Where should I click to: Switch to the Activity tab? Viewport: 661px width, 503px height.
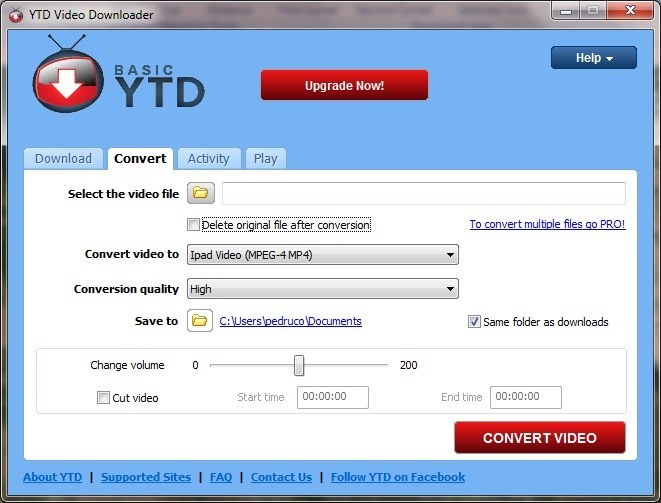[208, 158]
